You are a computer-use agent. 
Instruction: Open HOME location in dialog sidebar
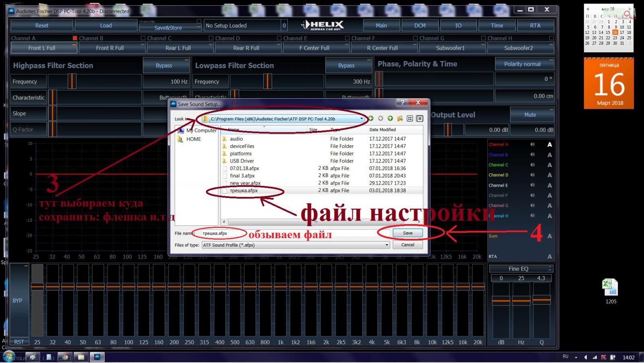189,139
